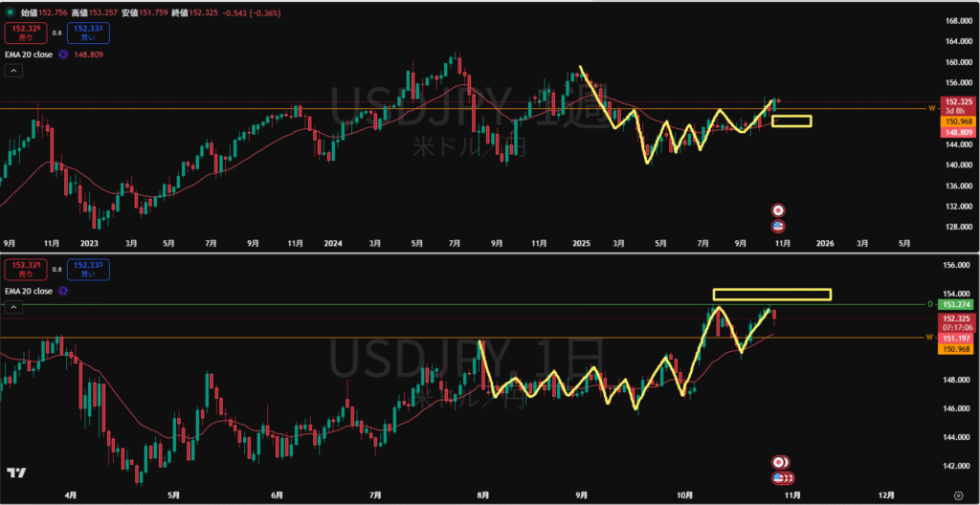
Task: Click the TradingView logo in bottom chart
Action: (x=16, y=473)
